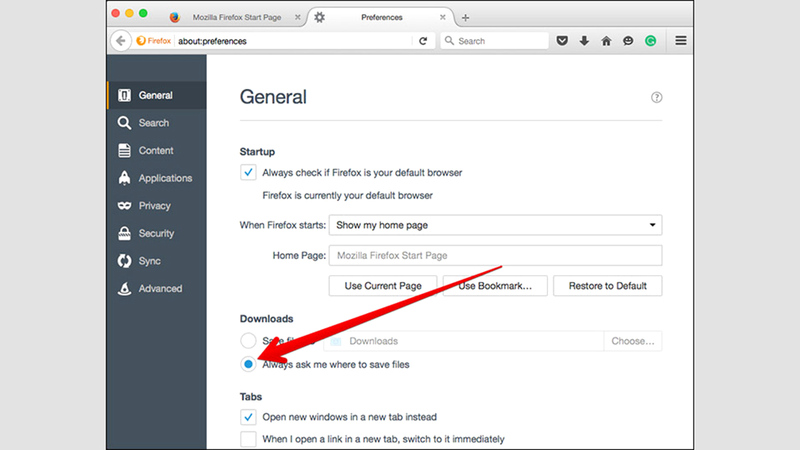Uncheck Always check if Firefox is default

248,173
